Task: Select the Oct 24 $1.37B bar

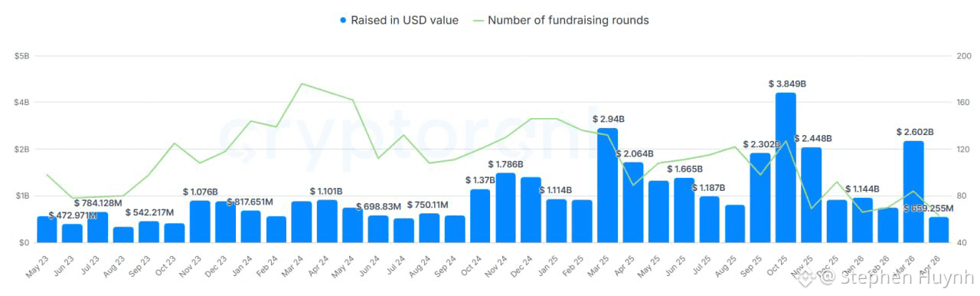Action: 480,216
